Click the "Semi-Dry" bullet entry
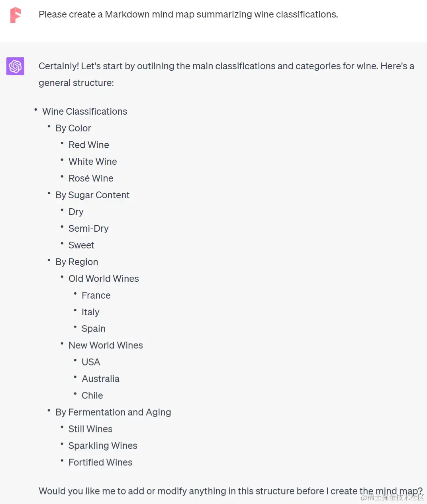 point(88,229)
